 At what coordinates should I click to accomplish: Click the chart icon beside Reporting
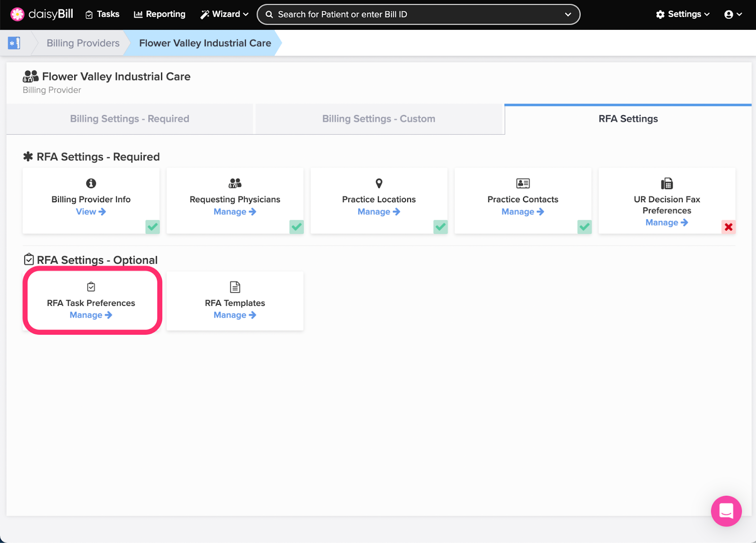coord(138,15)
